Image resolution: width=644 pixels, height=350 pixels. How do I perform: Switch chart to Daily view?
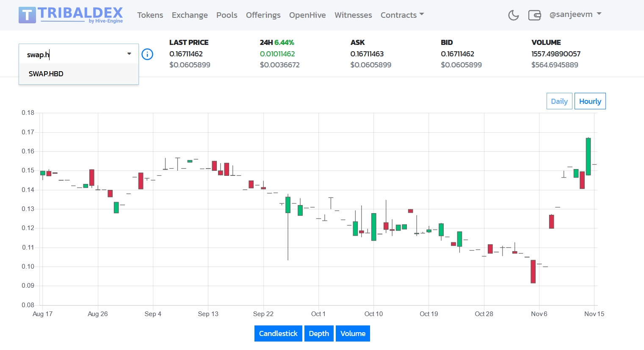[559, 101]
